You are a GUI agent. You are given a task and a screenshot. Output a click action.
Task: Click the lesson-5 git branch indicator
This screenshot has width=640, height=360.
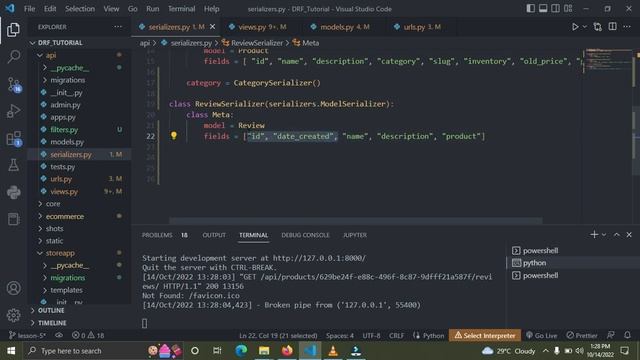tap(27, 336)
